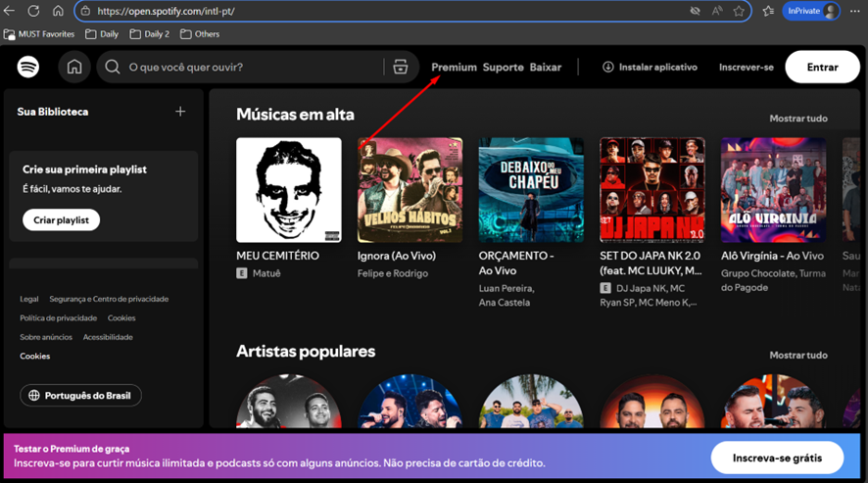
Task: Open browser settings and more menu
Action: click(x=854, y=11)
